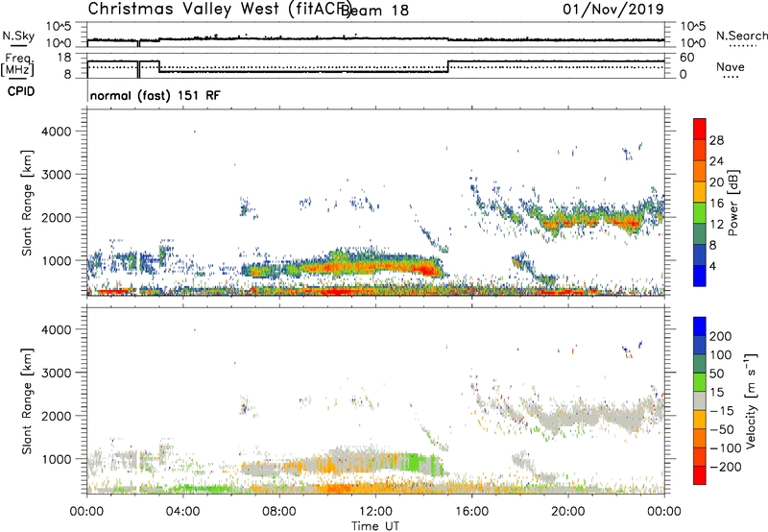Click the title 'Christmas Valley West (fitACF)'
The width and height of the screenshot is (768, 532).
tap(219, 9)
